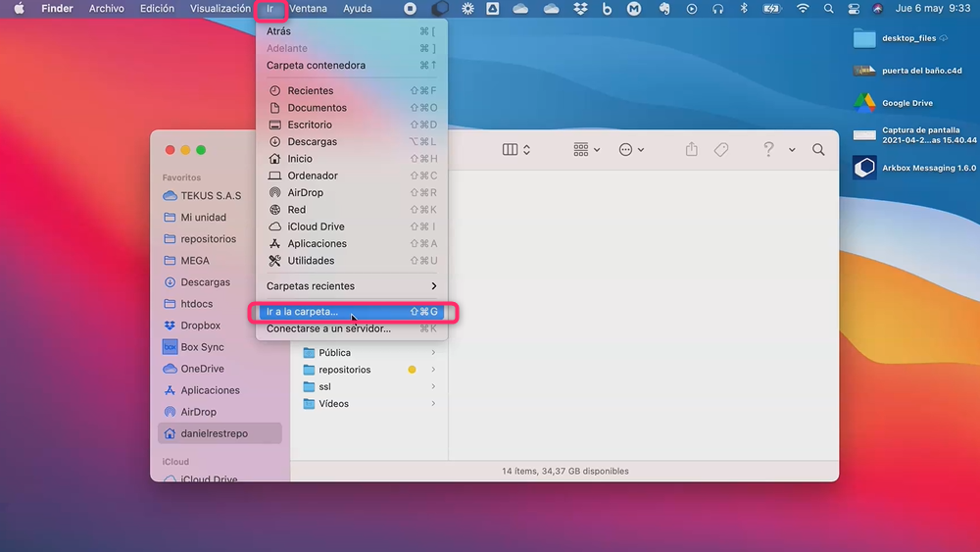Image resolution: width=980 pixels, height=552 pixels.
Task: Click the tag icon in Finder toolbar
Action: click(x=721, y=150)
